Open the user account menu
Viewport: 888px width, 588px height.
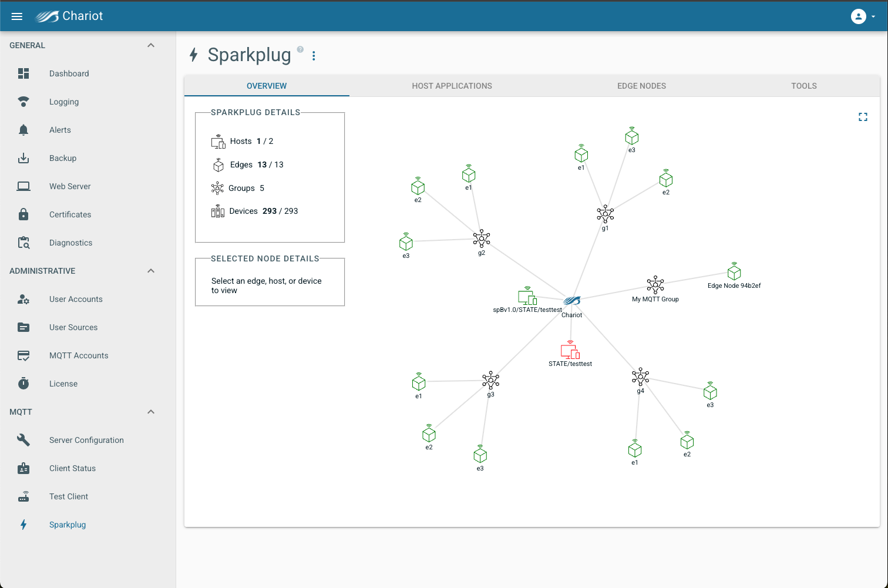tap(863, 16)
